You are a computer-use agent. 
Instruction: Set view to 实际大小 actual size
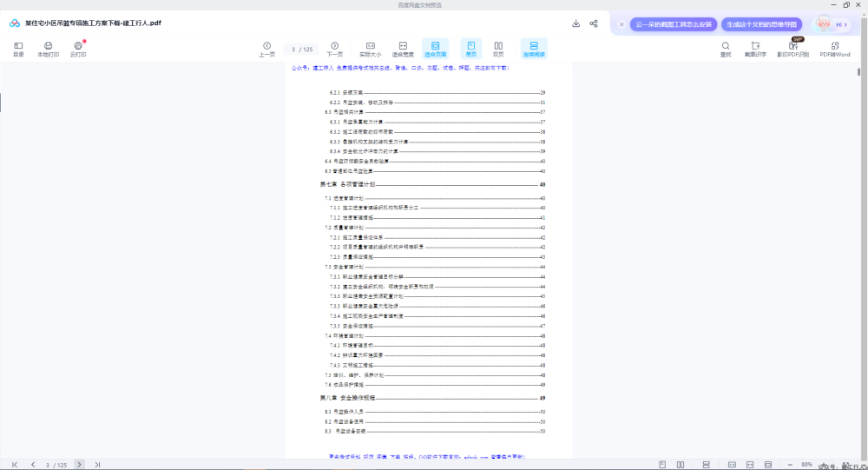[371, 50]
